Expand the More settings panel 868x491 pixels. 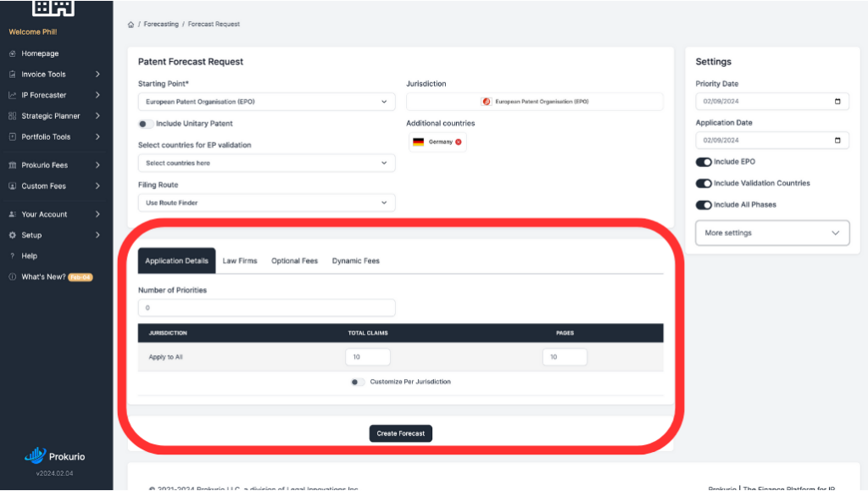(x=772, y=233)
